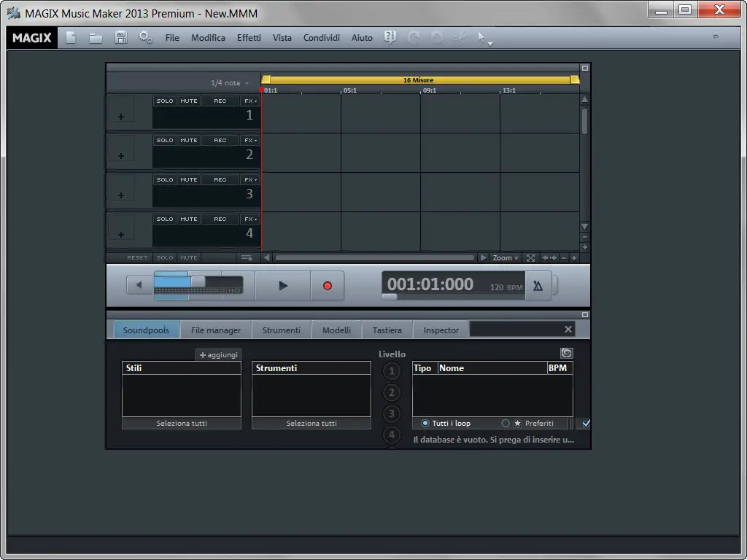Maximize the media pool with its corner icon
747x560 pixels.
585,315
